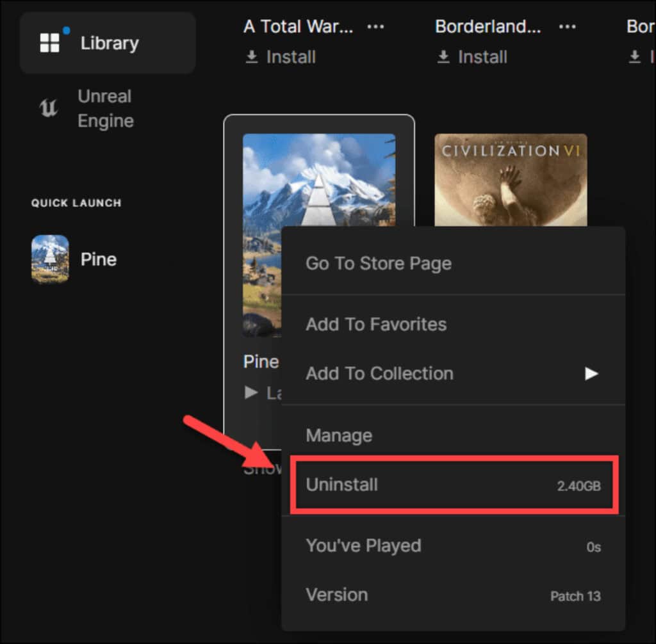Open more options for Borderlands
656x644 pixels.
(568, 27)
